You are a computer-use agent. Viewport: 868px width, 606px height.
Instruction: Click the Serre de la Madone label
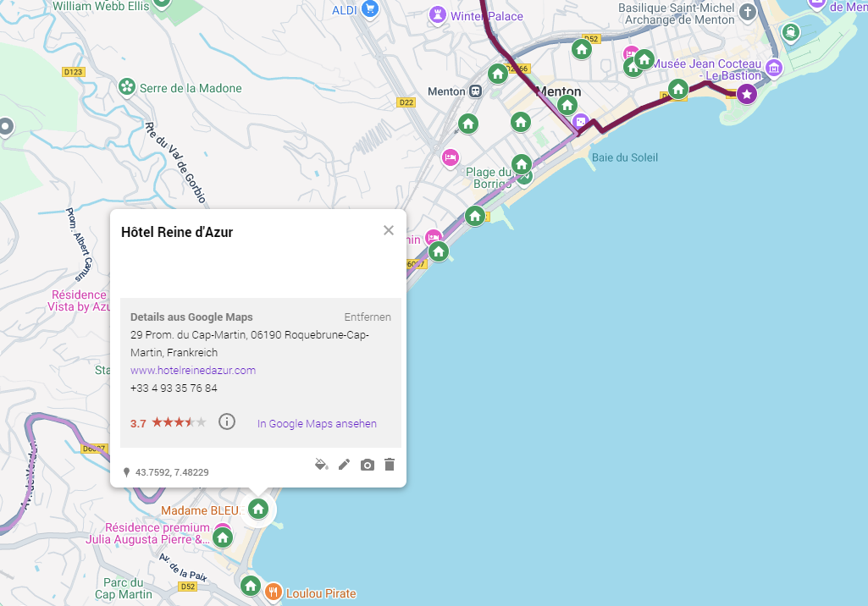coord(191,88)
